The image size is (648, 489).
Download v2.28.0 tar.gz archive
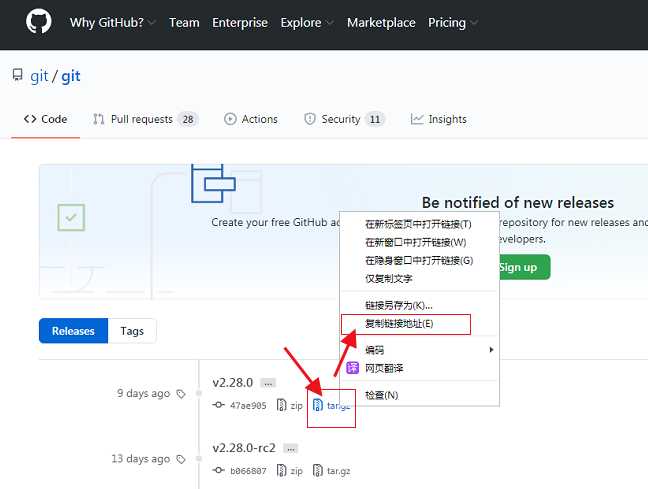(x=331, y=406)
